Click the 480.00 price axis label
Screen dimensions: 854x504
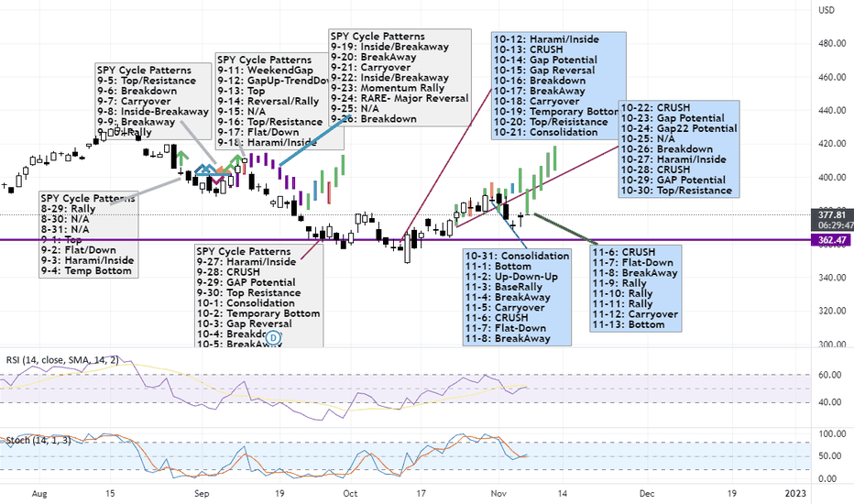point(832,44)
